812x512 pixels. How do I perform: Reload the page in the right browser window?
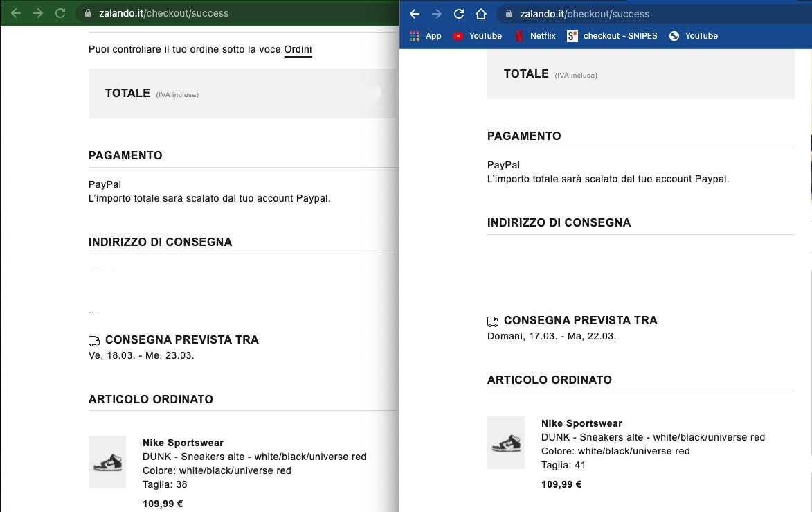point(459,14)
